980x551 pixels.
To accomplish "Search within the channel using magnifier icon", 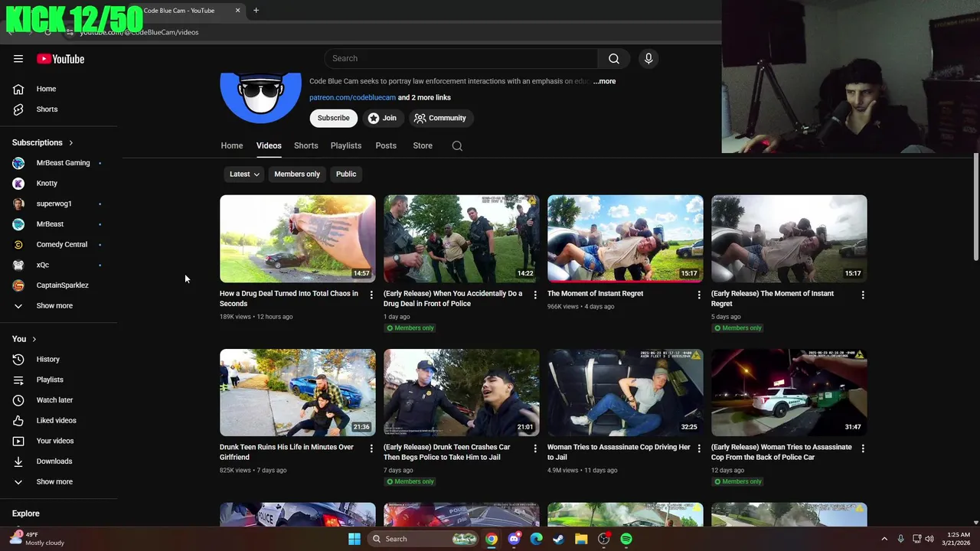I will click(x=457, y=146).
